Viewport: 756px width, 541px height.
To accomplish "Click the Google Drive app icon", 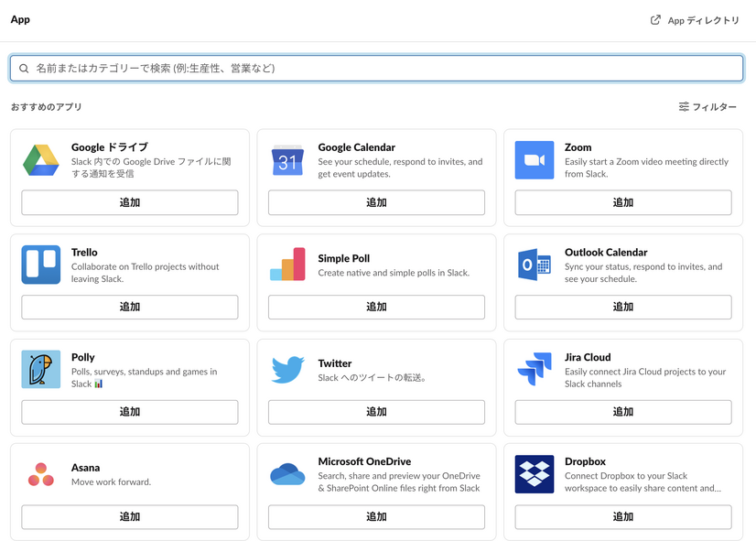I will tap(41, 160).
